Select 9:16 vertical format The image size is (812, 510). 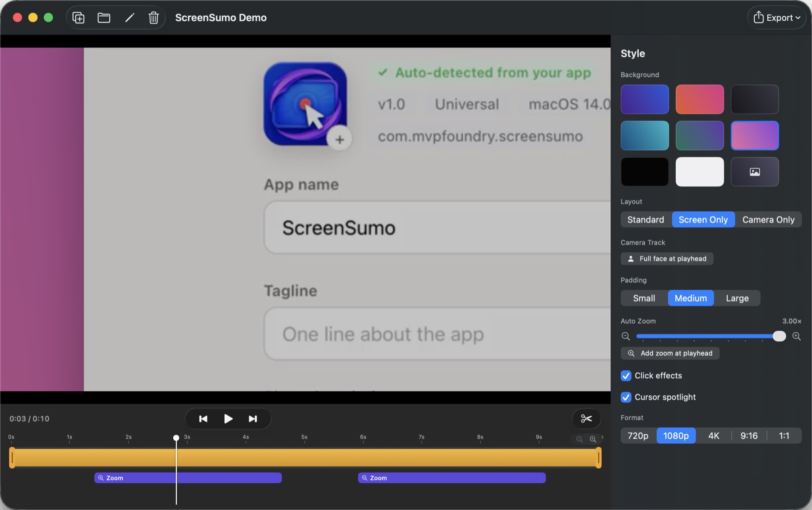749,436
